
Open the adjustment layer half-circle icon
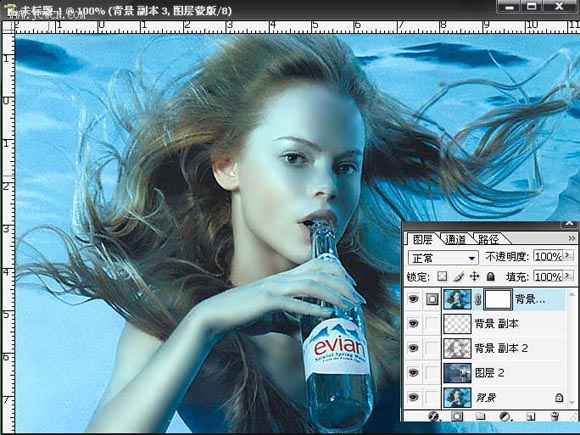click(x=505, y=417)
